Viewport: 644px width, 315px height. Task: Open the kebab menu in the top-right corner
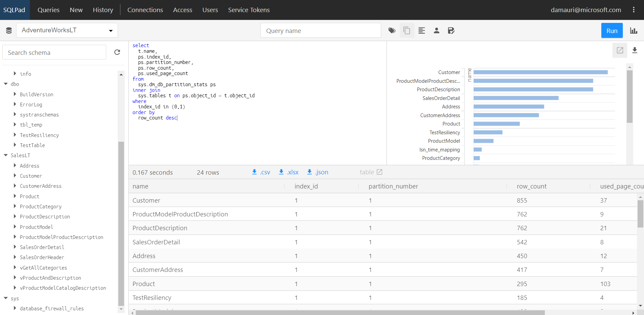(x=634, y=10)
